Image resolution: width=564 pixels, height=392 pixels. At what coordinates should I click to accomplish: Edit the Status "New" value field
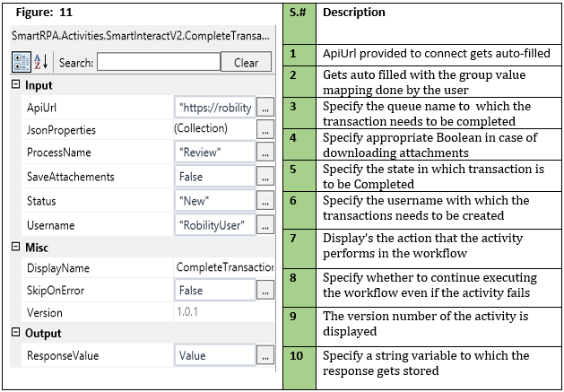215,200
